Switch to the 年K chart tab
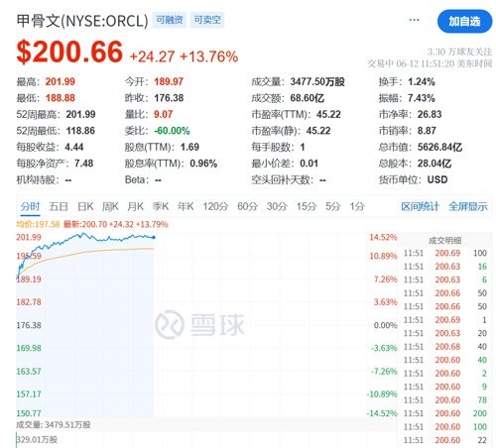 pyautogui.click(x=186, y=206)
